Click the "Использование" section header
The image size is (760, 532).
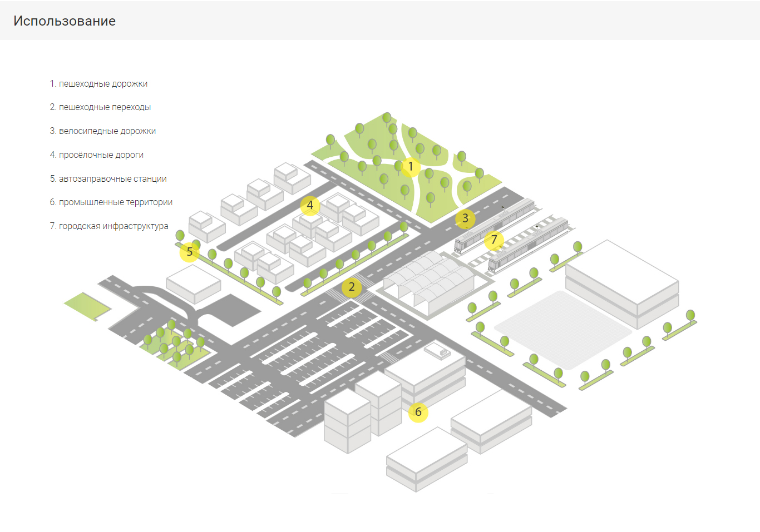click(65, 21)
